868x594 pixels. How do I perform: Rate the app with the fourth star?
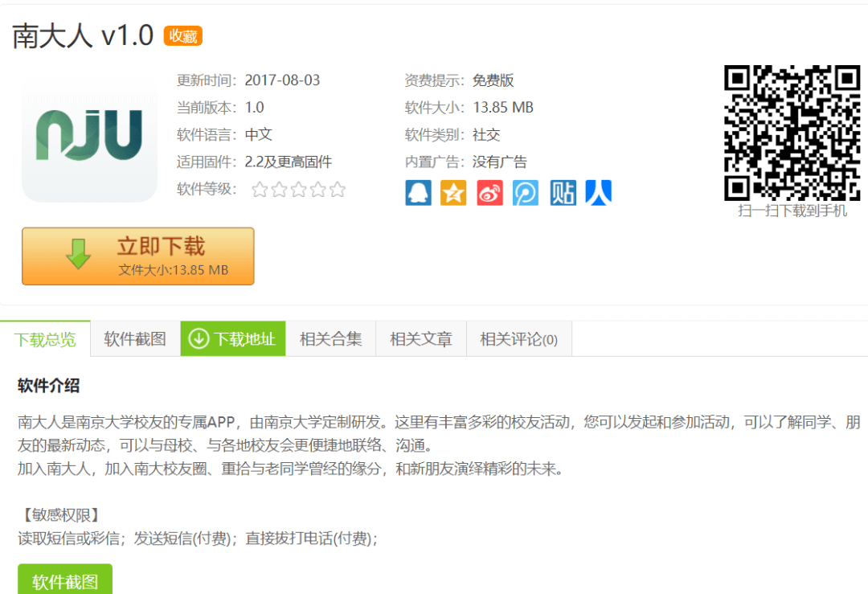point(318,190)
